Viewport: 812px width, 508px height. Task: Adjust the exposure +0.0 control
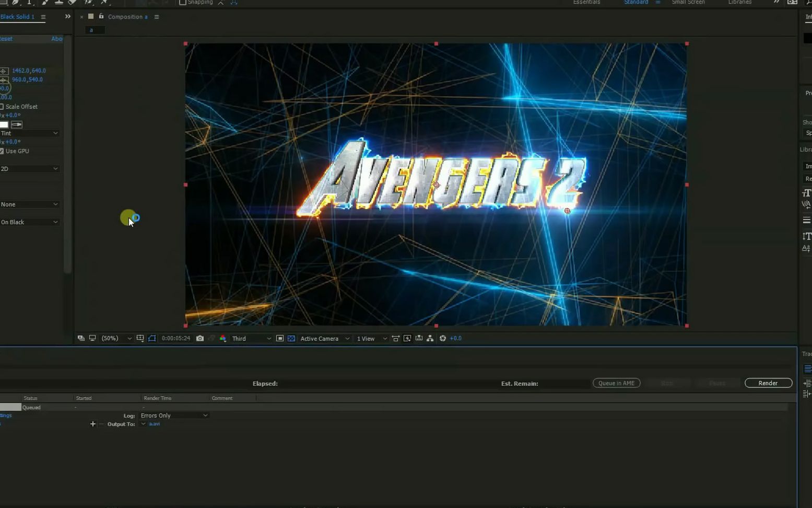click(x=455, y=338)
